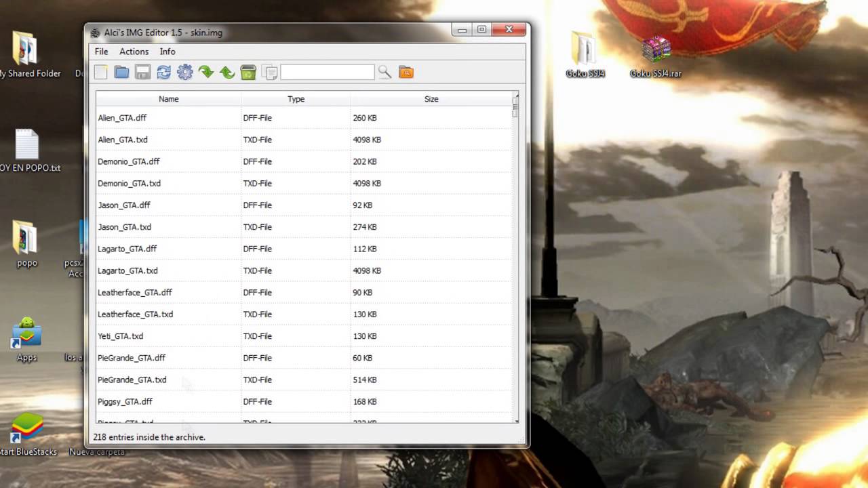Image resolution: width=868 pixels, height=488 pixels.
Task: Click the My Shared Folder desktop icon
Action: point(27,54)
